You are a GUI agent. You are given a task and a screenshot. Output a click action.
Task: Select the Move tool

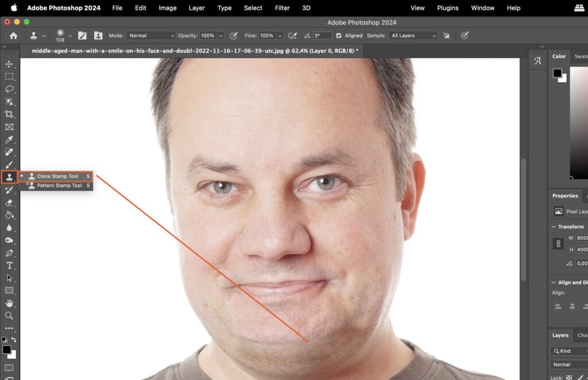9,64
